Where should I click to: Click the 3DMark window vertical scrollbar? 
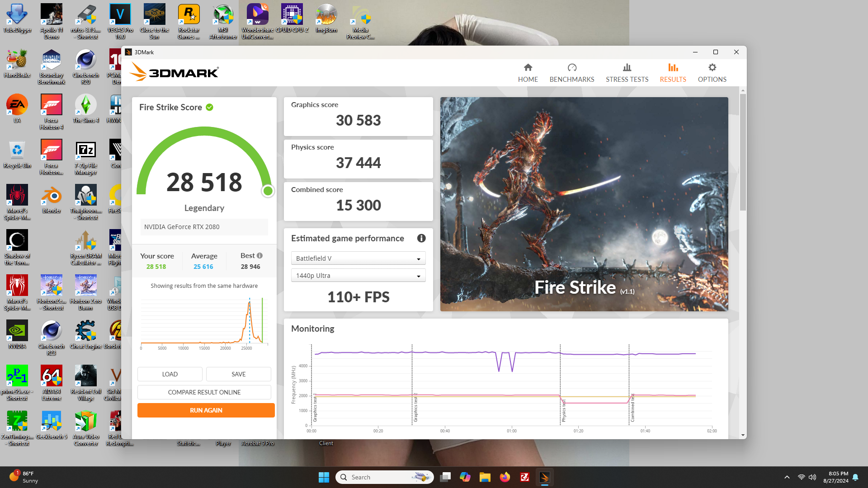point(743,152)
